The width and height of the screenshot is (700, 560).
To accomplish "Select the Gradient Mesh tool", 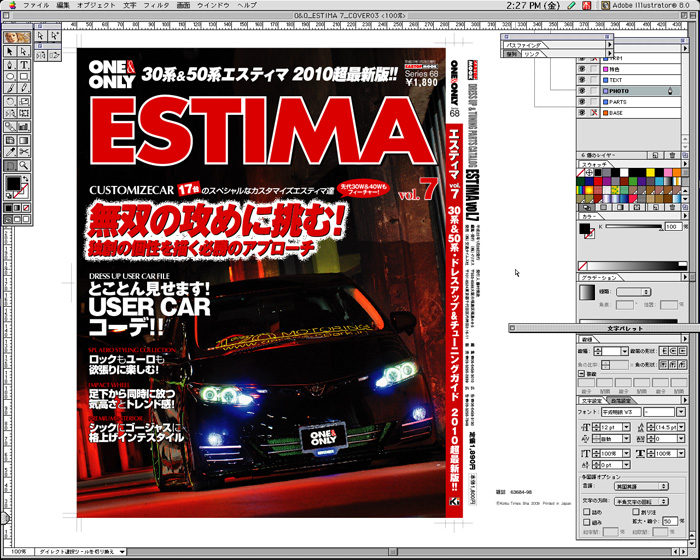I will point(9,140).
